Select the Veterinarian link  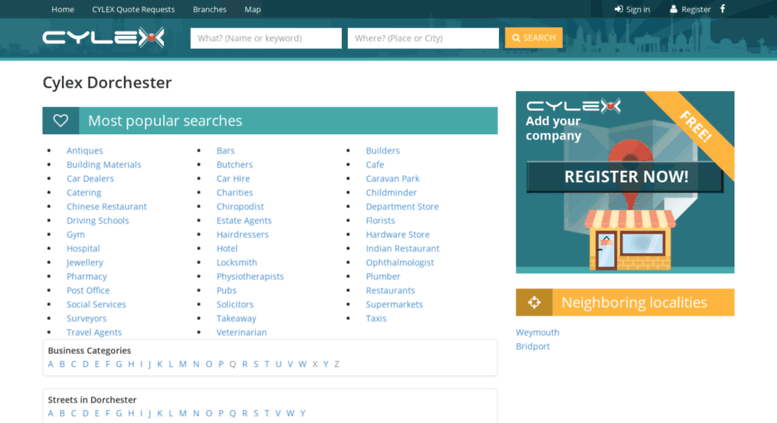click(241, 332)
